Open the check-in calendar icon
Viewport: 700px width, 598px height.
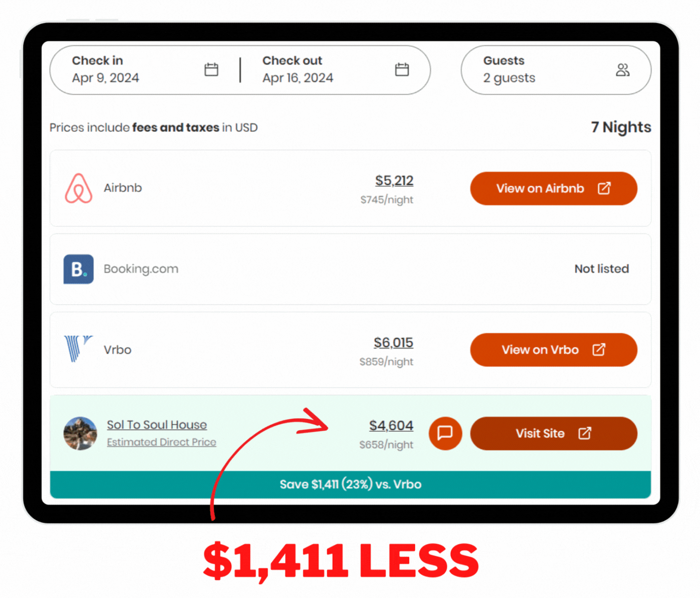211,70
